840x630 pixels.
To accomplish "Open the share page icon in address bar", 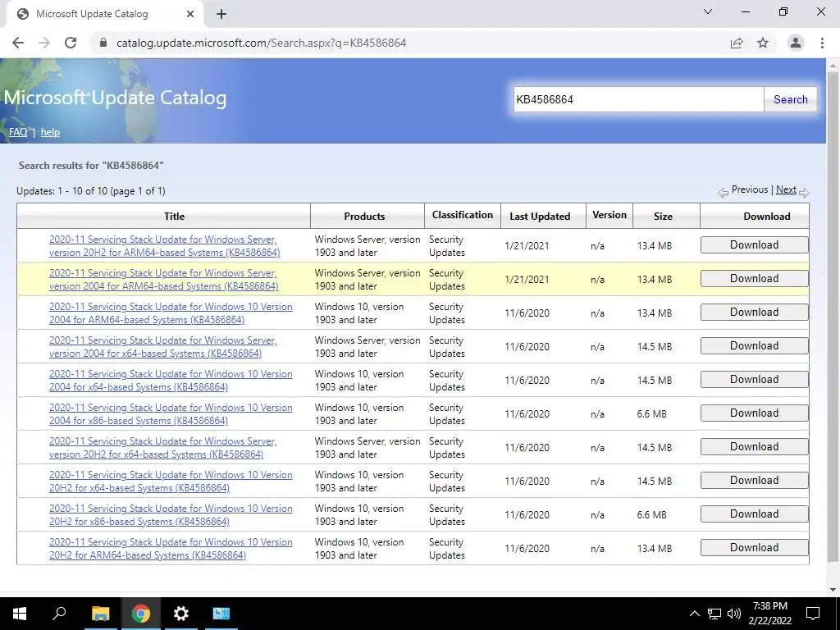I will pos(737,43).
